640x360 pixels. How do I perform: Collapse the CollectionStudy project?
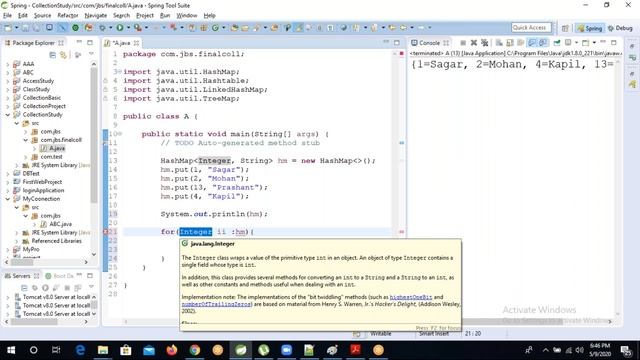point(7,115)
